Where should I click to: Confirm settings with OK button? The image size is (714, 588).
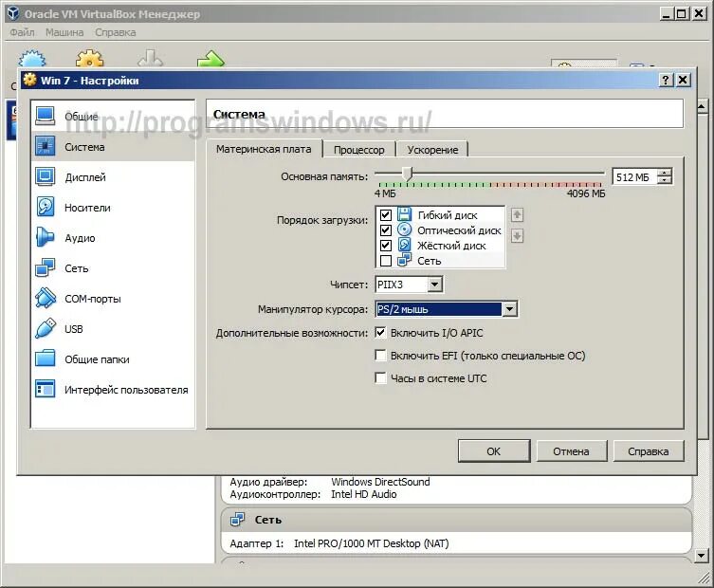tap(494, 450)
